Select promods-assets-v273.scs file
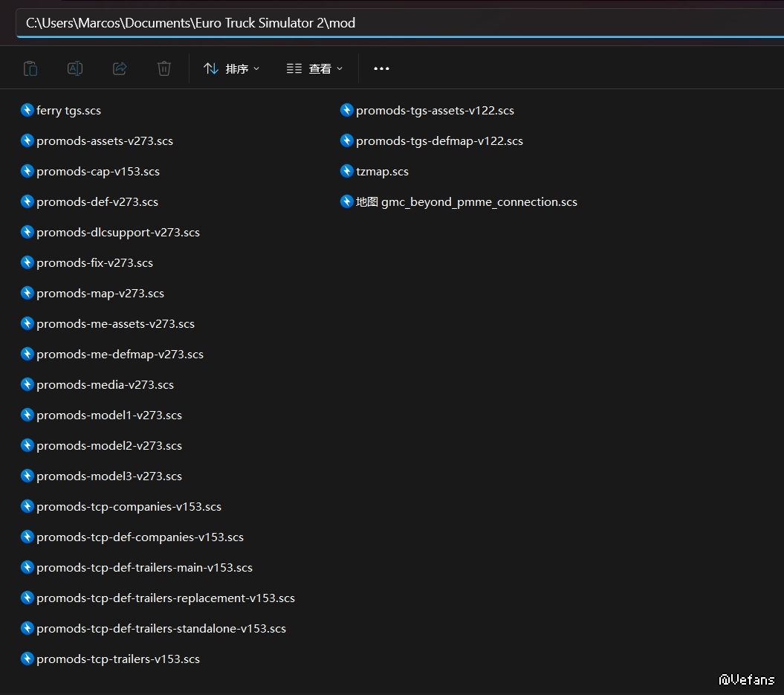This screenshot has width=784, height=695. [104, 140]
